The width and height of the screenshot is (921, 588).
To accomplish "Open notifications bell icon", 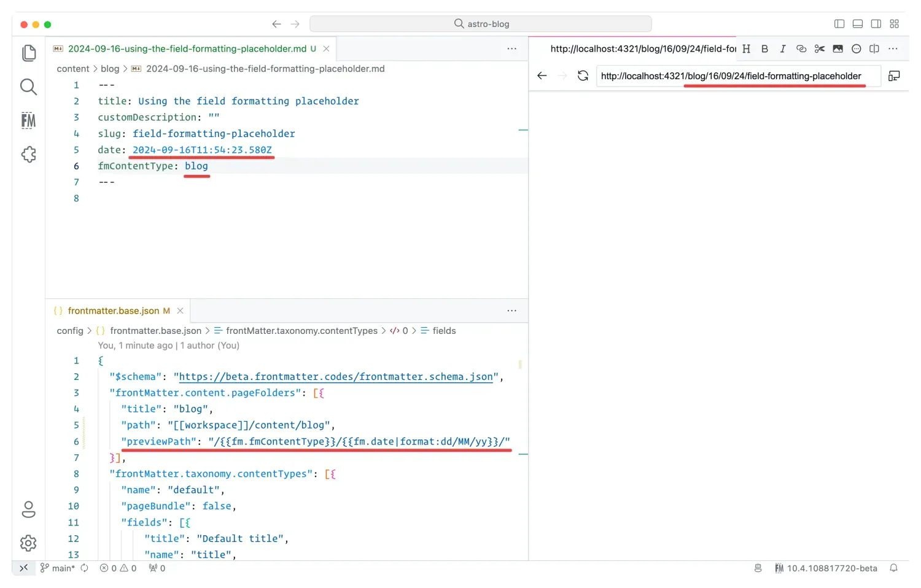I will (894, 568).
